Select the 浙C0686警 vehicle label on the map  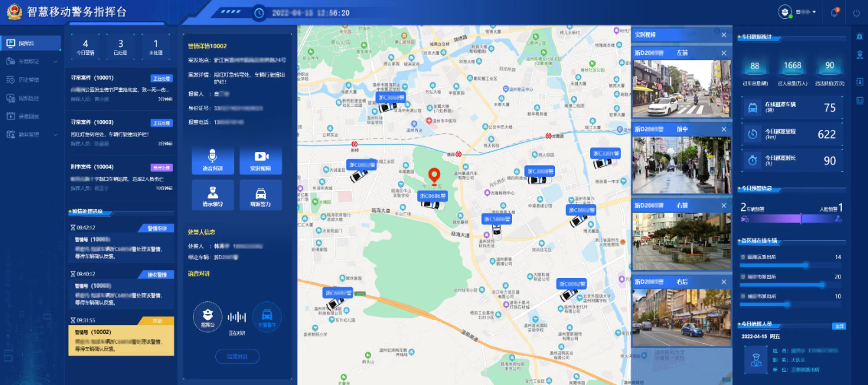(x=433, y=196)
